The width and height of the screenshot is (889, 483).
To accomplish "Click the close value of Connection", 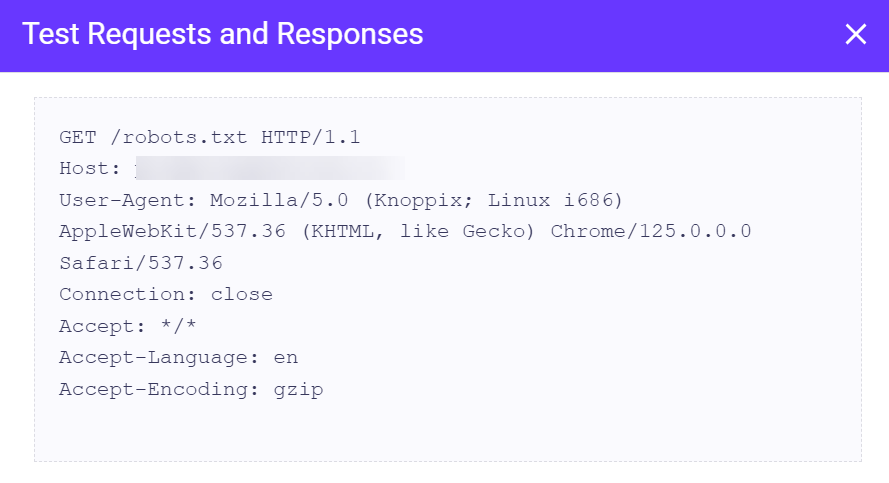I will coord(242,294).
